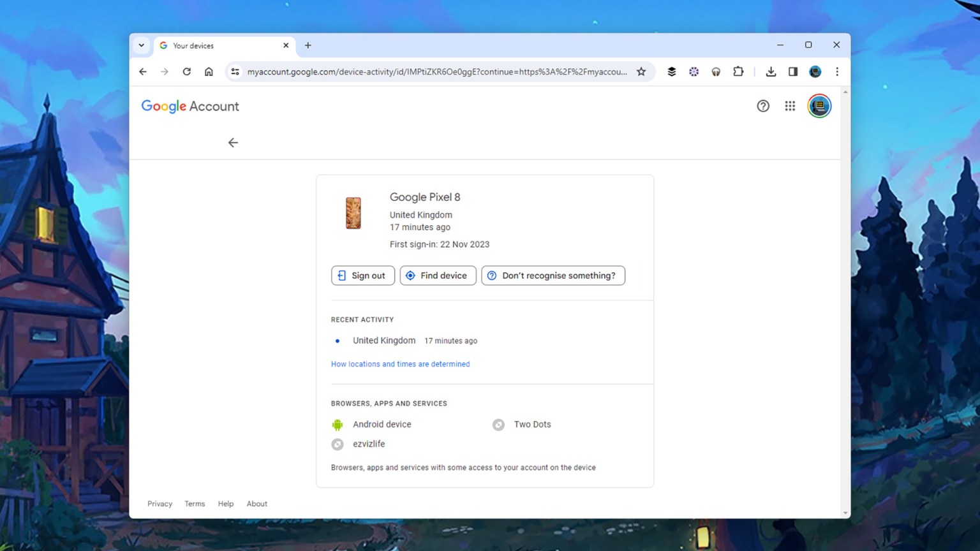Viewport: 980px width, 551px height.
Task: Bookmark this page with the star icon
Action: coord(641,72)
